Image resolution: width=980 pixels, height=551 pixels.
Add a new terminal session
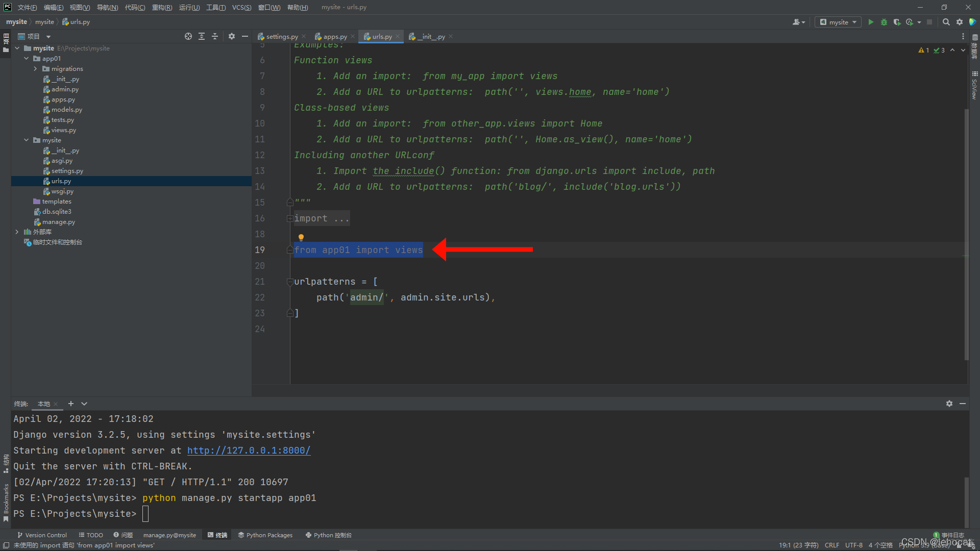[71, 404]
